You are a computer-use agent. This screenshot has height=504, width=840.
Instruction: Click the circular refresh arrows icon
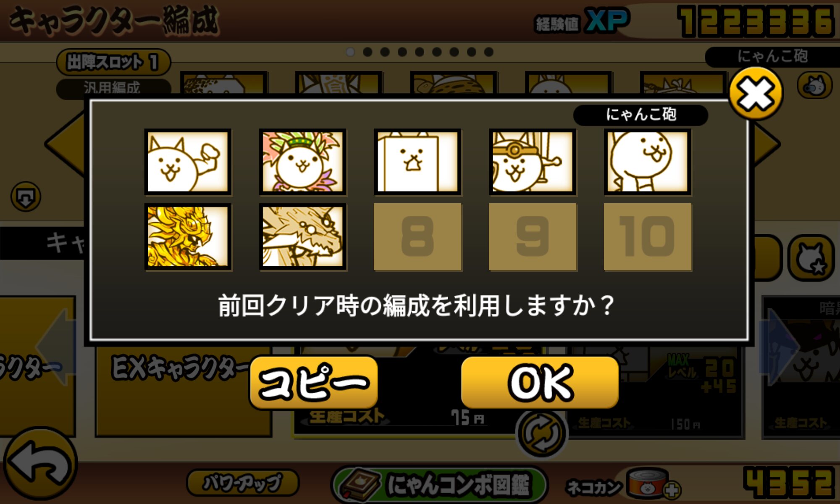click(541, 434)
